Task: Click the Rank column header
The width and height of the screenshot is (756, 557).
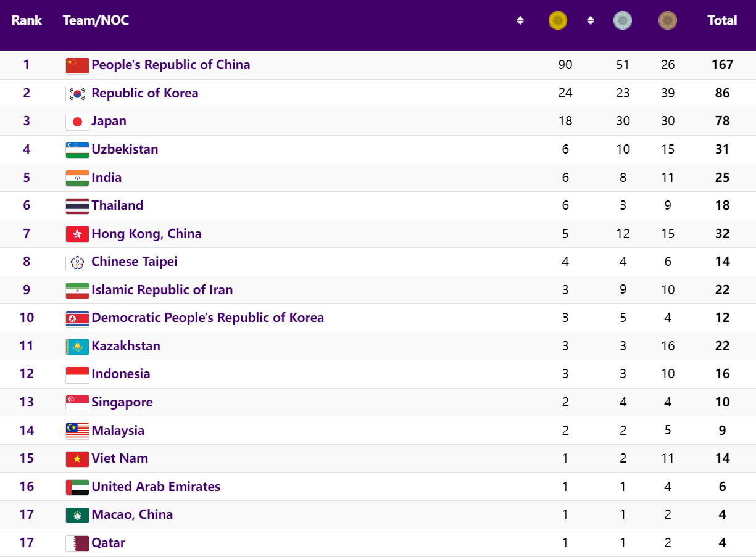Action: pos(27,20)
